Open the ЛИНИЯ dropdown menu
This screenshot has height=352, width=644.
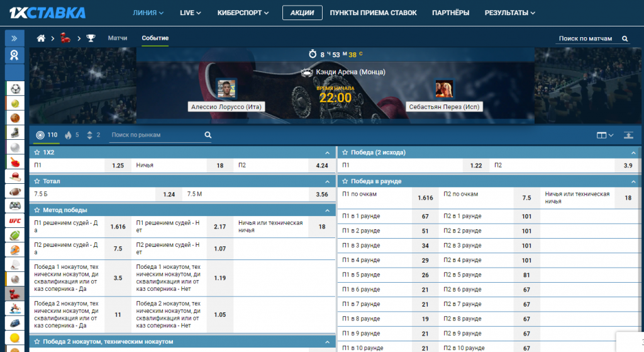tap(148, 13)
